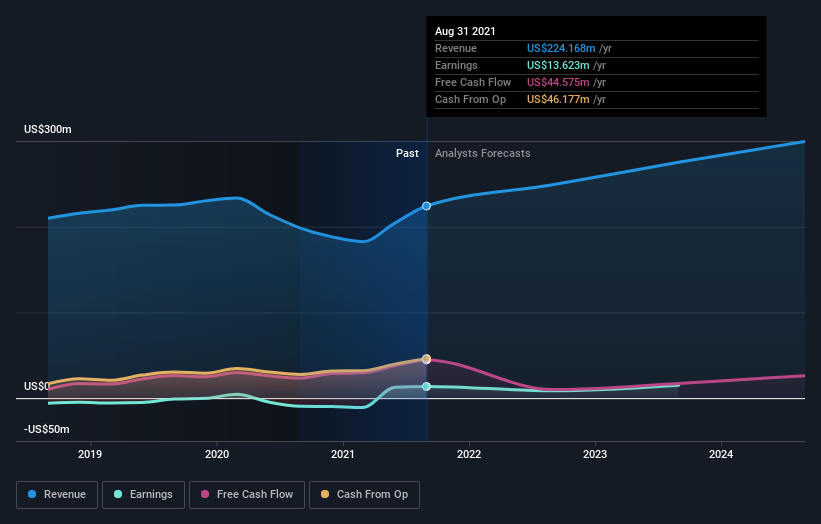Click the Earnings row label in tooltip
The height and width of the screenshot is (524, 821).
click(457, 65)
